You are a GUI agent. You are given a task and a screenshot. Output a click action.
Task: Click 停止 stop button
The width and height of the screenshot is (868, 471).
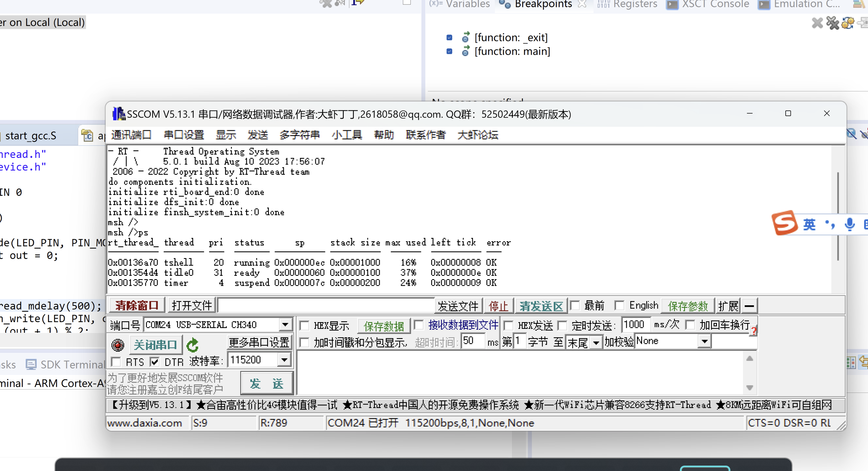coord(498,306)
